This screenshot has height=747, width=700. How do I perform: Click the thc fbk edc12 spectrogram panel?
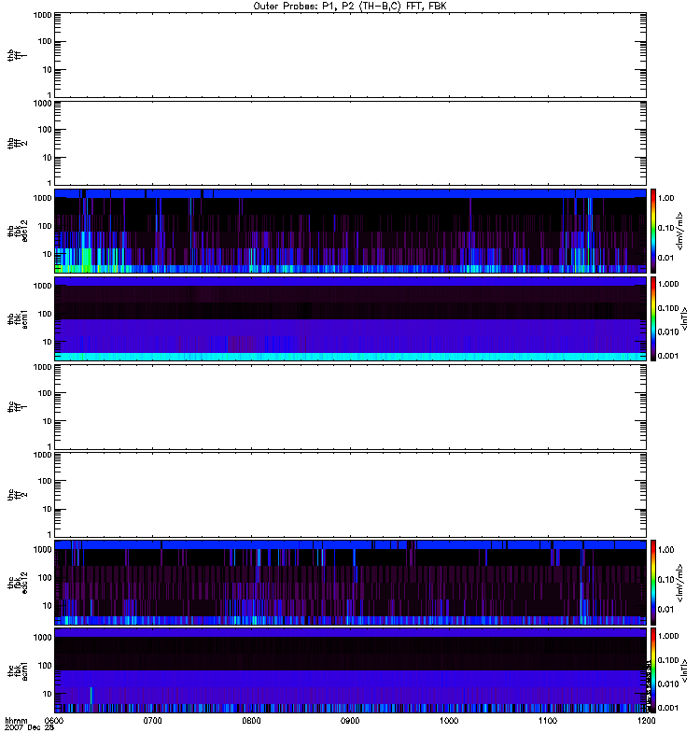tap(351, 581)
